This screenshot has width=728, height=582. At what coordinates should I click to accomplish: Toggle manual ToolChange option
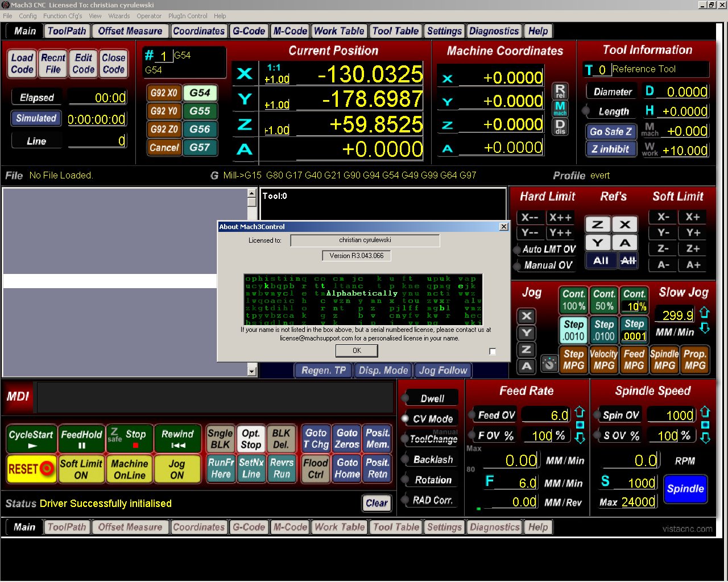point(429,439)
